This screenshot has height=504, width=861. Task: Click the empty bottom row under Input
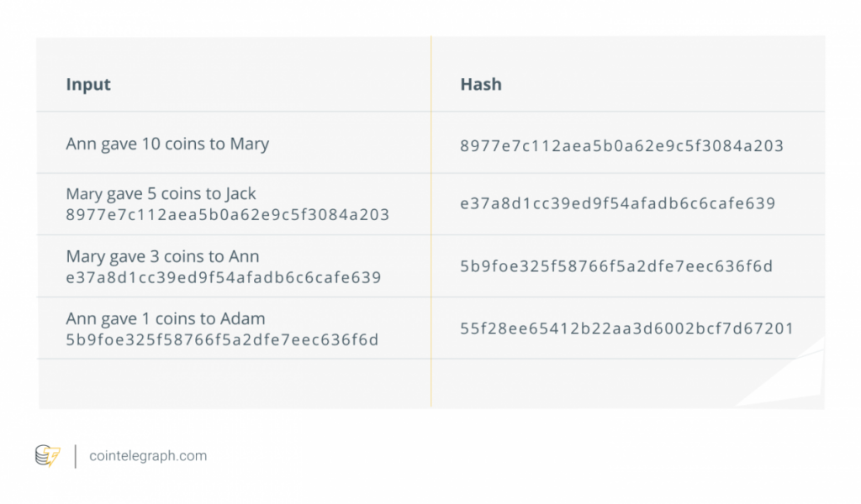coord(235,384)
